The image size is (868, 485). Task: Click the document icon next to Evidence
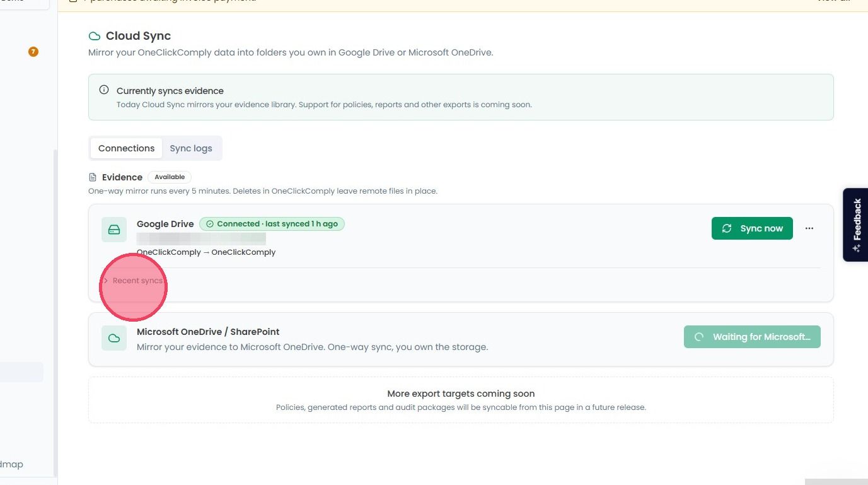click(x=93, y=177)
